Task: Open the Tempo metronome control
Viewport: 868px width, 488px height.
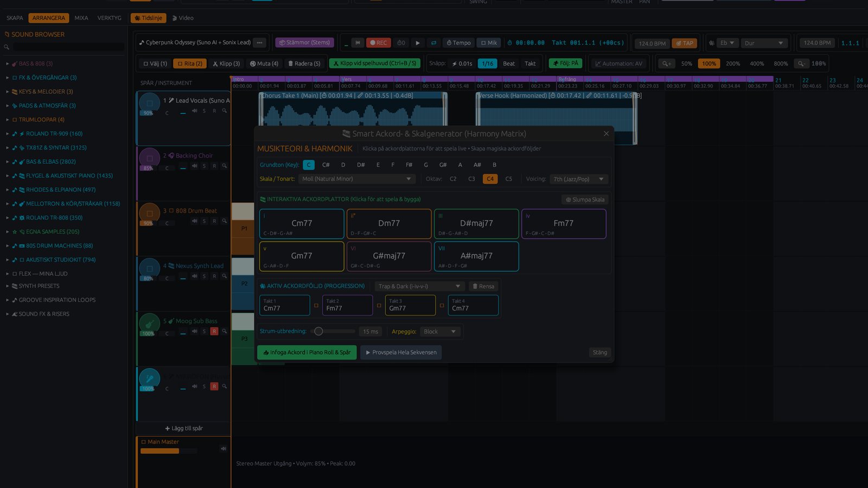Action: [x=458, y=43]
